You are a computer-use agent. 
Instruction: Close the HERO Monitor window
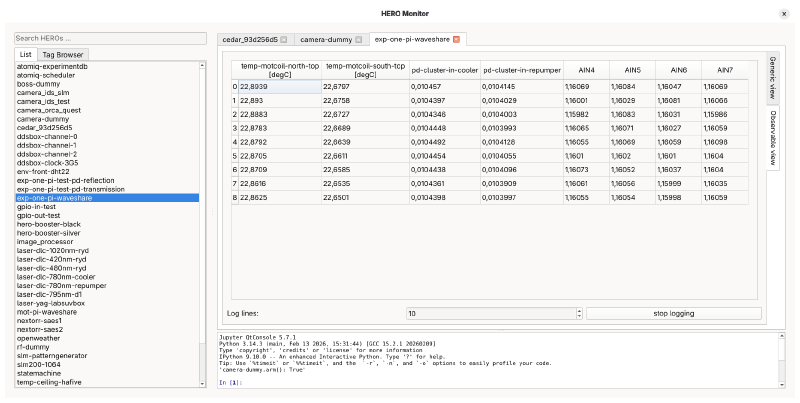tap(784, 14)
